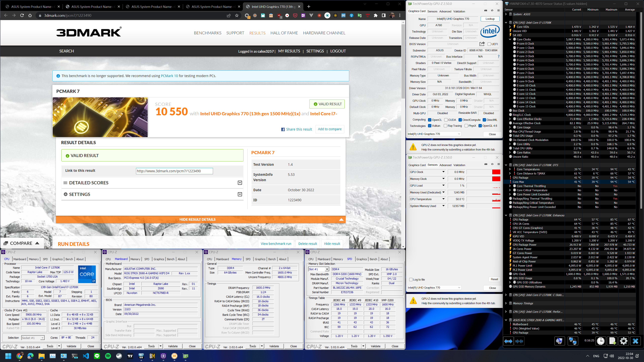
Task: Open the GPU selection dropdown in upper GPU-Z
Action: 434,134
